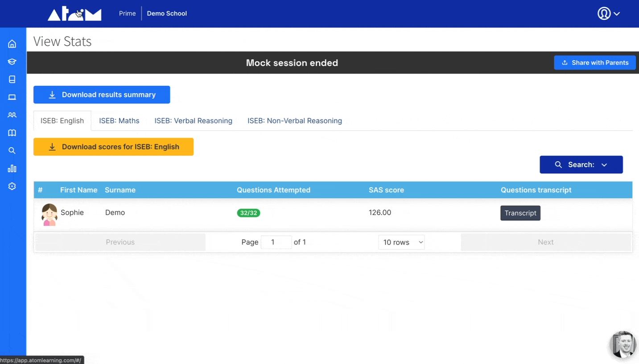Click the magnifying glass search icon
This screenshot has width=639, height=364.
click(x=12, y=150)
